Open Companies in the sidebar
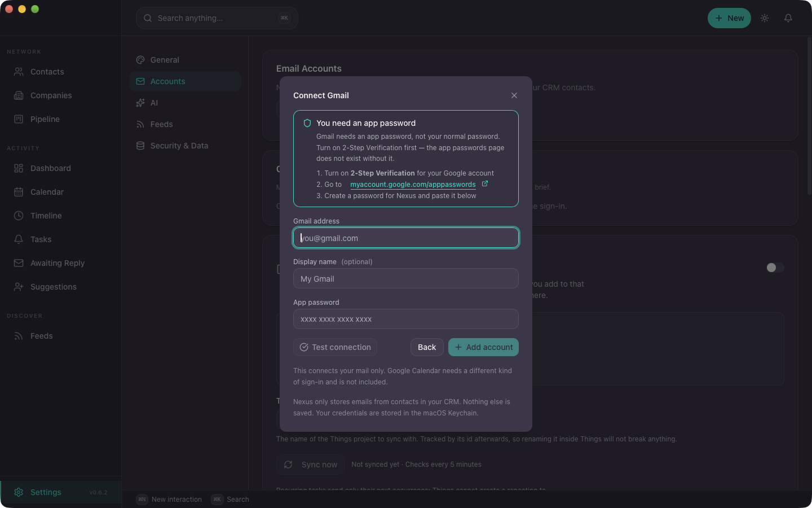This screenshot has width=812, height=508. (60, 95)
